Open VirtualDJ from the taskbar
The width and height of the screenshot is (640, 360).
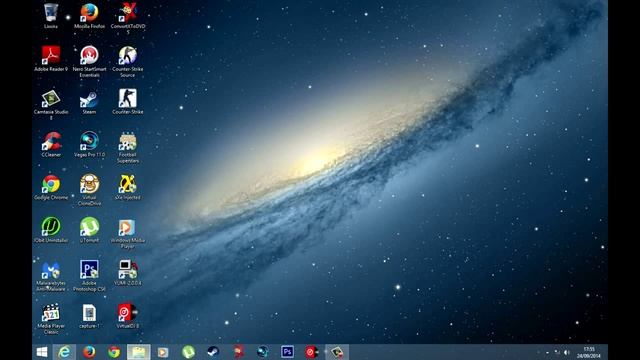coord(312,352)
